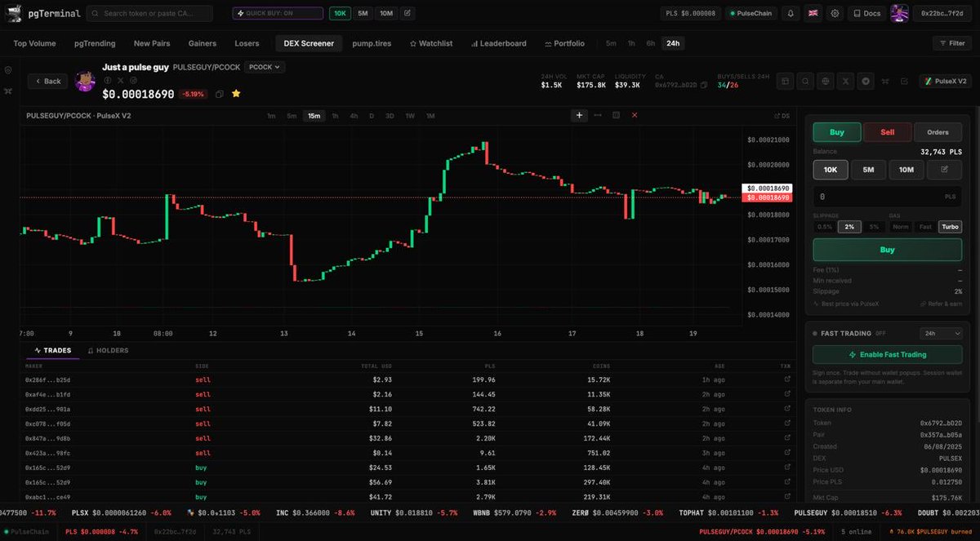This screenshot has width=980, height=541.
Task: Set chart interval to 4h
Action: pyautogui.click(x=354, y=116)
